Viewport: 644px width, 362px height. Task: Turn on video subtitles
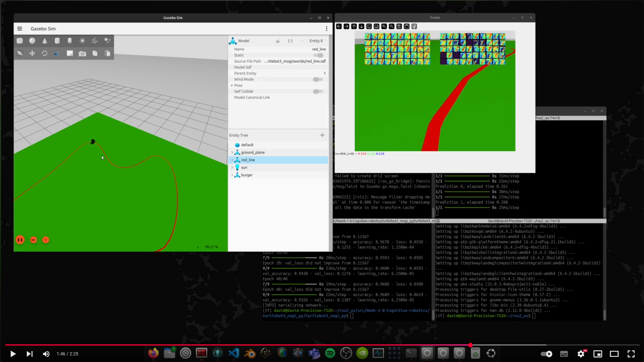click(564, 354)
